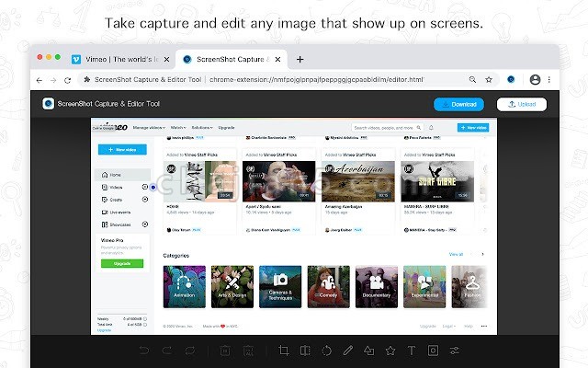Select the Flip tool

coord(305,351)
